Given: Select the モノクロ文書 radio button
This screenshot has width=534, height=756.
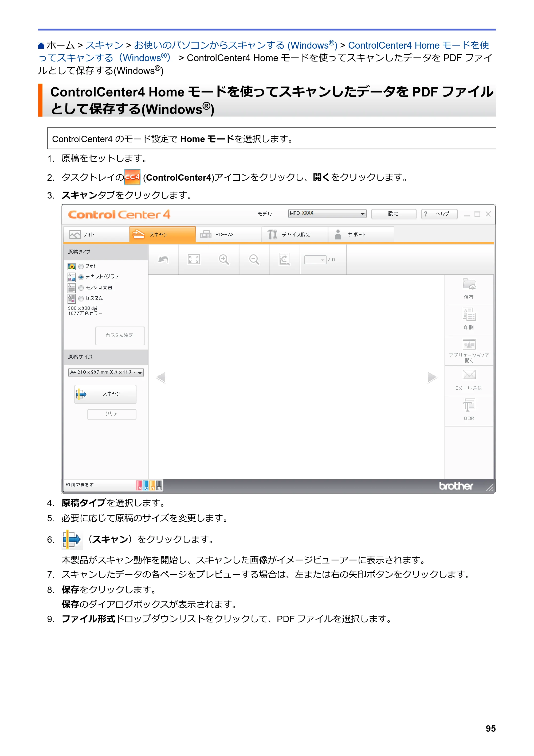Looking at the screenshot, I should [x=81, y=288].
